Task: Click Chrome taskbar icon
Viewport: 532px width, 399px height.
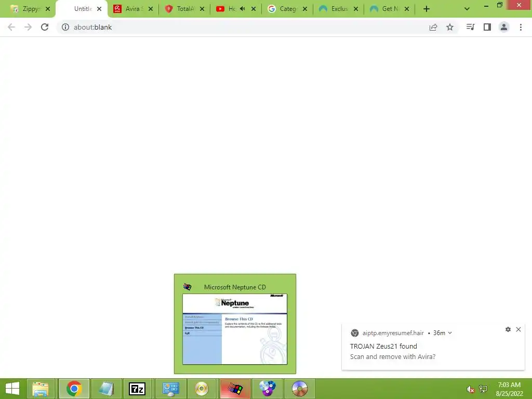Action: pyautogui.click(x=74, y=389)
